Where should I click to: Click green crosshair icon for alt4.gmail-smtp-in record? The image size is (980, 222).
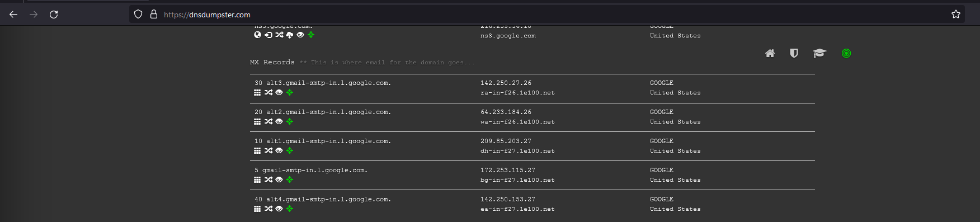coord(290,209)
